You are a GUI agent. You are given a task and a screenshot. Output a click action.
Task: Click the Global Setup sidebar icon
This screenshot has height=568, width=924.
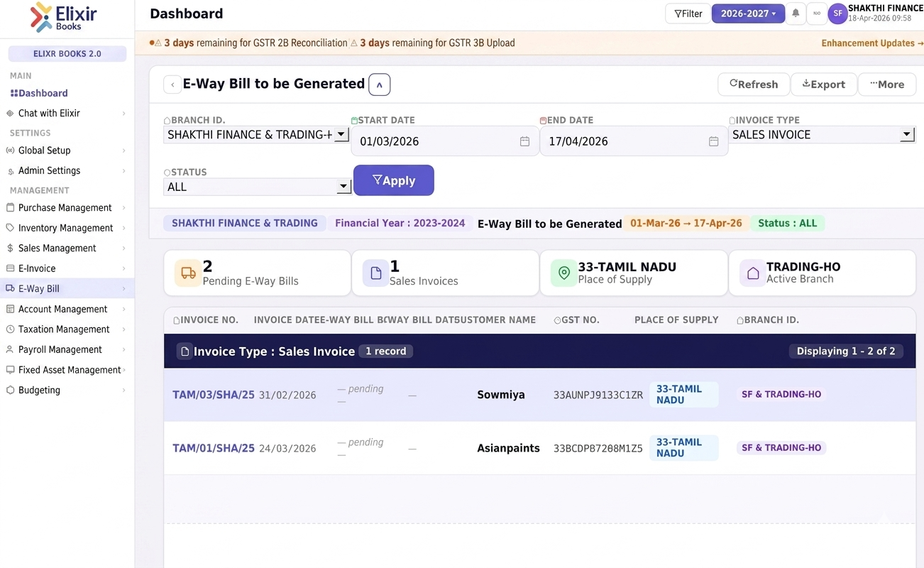point(11,151)
